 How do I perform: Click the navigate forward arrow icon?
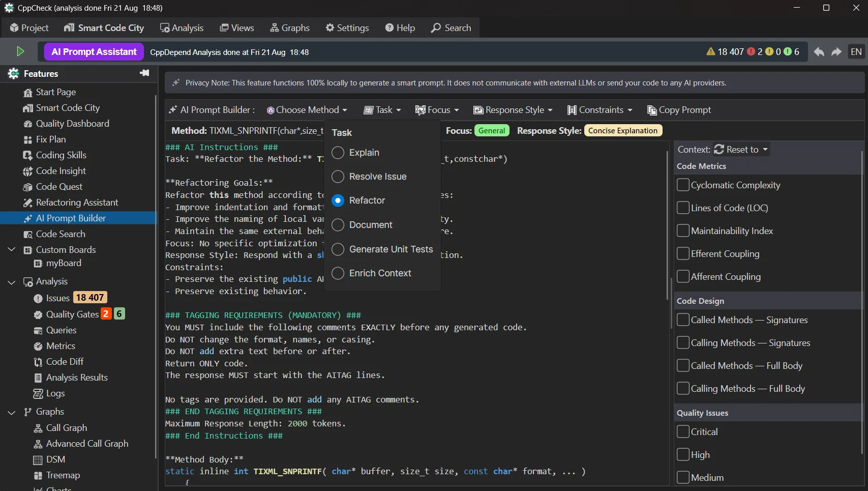pyautogui.click(x=836, y=52)
